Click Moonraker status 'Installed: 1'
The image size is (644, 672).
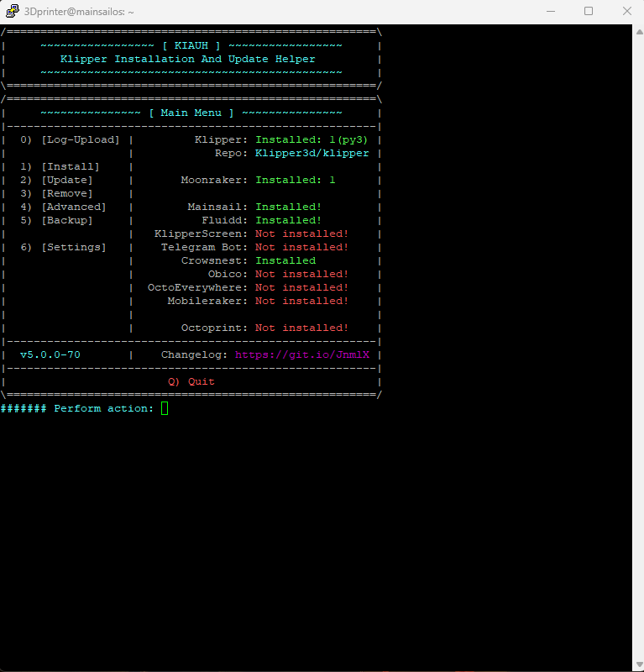(296, 180)
